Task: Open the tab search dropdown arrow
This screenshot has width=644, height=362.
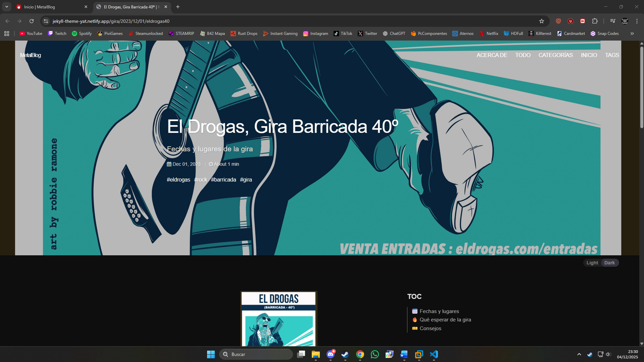Action: click(7, 7)
